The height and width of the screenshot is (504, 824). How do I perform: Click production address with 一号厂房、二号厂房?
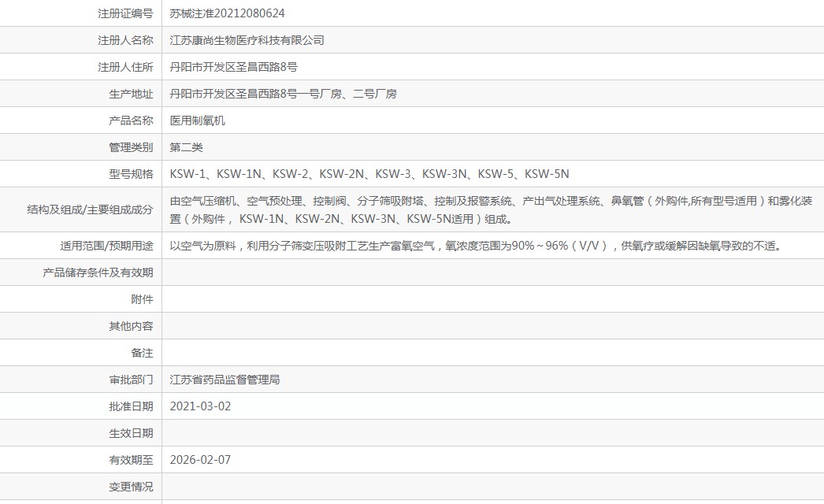pos(284,94)
